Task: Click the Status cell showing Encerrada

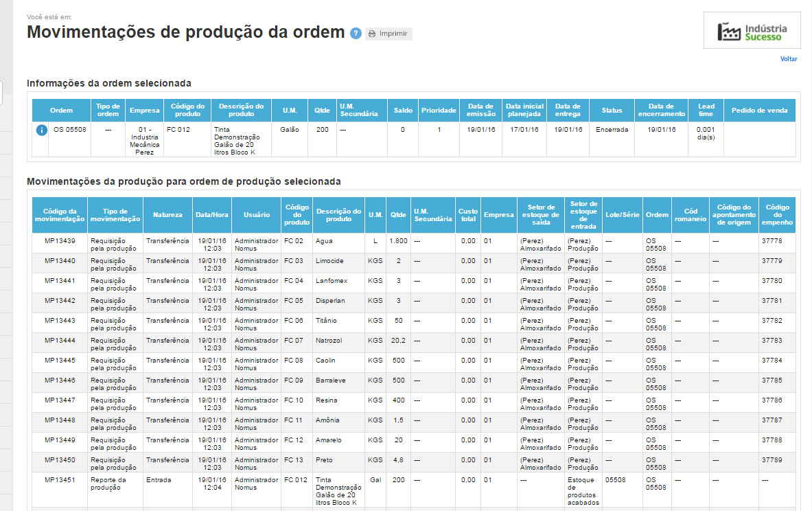Action: point(610,128)
